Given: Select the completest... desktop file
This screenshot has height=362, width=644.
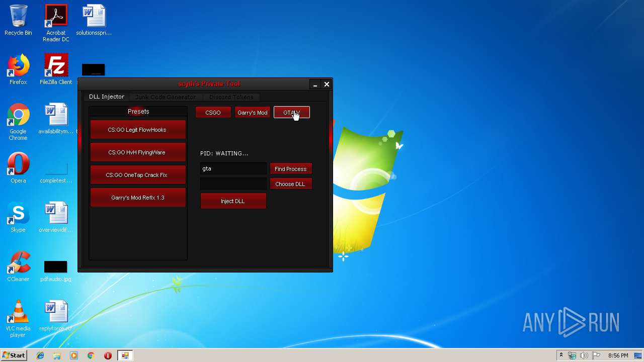Looking at the screenshot, I should click(x=56, y=171).
